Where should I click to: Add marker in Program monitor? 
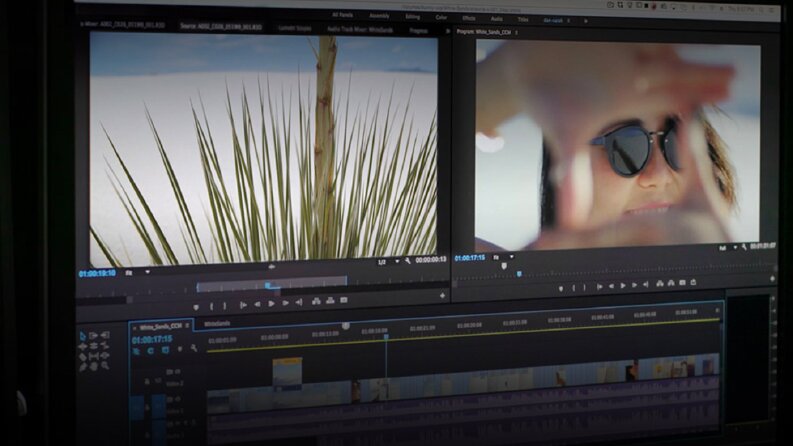(560, 289)
